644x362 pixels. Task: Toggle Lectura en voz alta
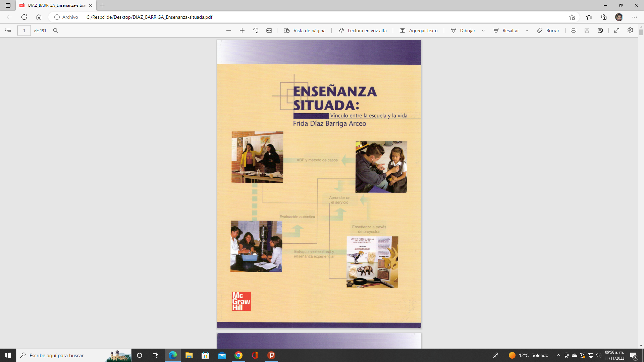(x=362, y=31)
